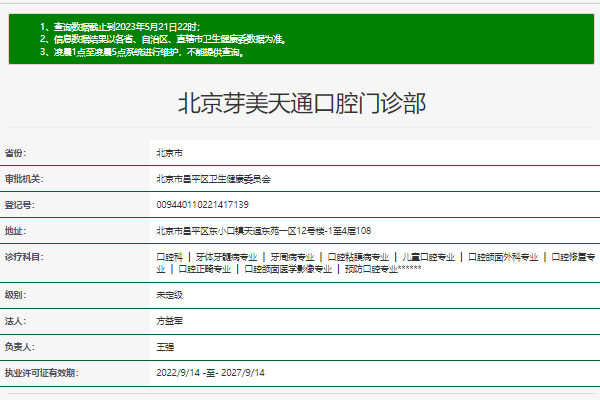Click the 口腔颌面外科专业 subject entry
600x400 pixels.
pyautogui.click(x=503, y=257)
